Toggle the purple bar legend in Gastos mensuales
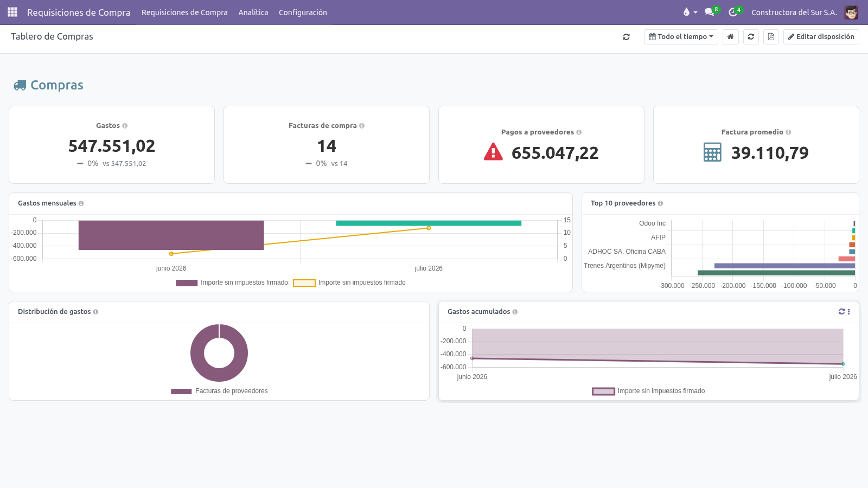Image resolution: width=868 pixels, height=488 pixels. pyautogui.click(x=187, y=283)
